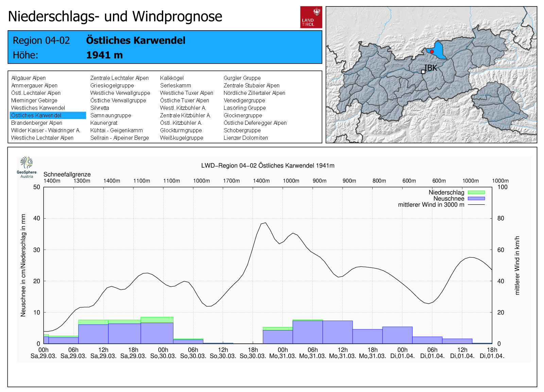Click the green Niederschlag legend swatch
Screen dimensions: 544x392
(476, 192)
